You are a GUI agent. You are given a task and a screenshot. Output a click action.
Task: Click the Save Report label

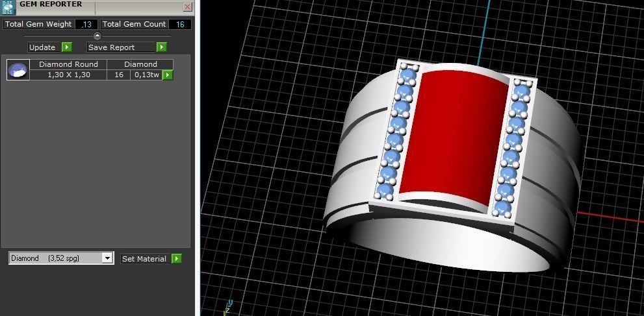click(122, 47)
